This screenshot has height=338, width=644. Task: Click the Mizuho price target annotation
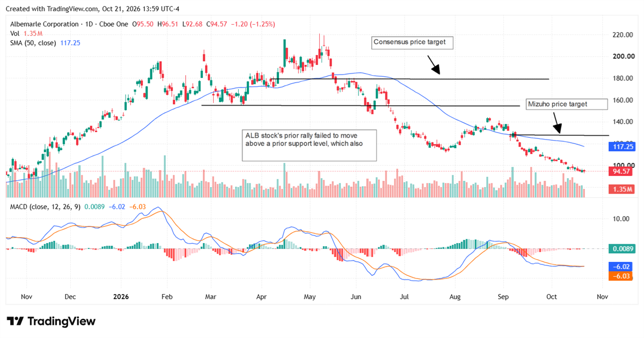(x=566, y=104)
